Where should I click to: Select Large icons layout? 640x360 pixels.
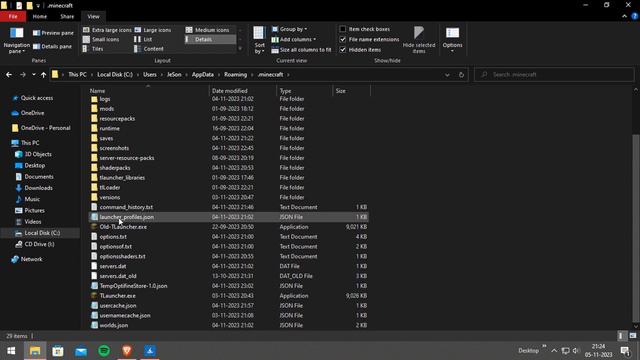pos(153,30)
